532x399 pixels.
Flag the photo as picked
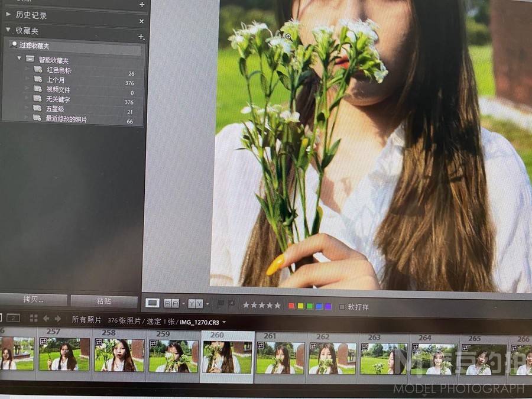point(220,304)
